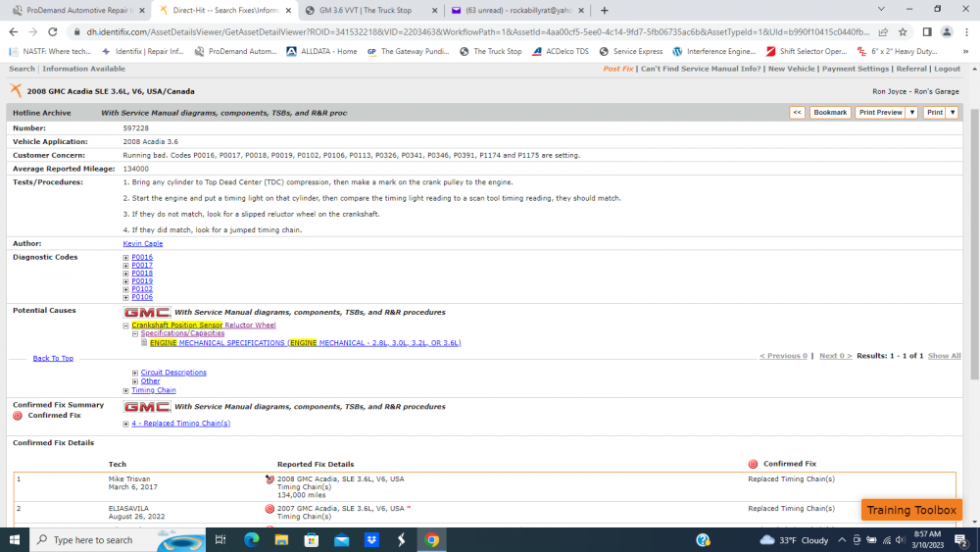Click the << back button
This screenshot has width=980, height=552.
(797, 113)
